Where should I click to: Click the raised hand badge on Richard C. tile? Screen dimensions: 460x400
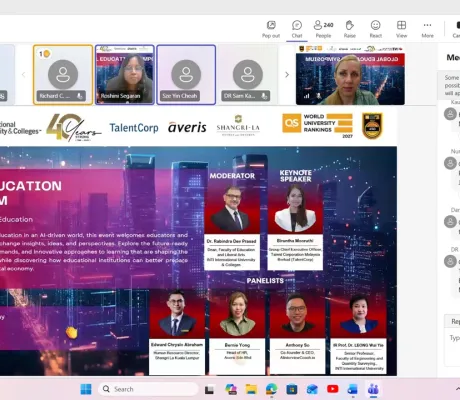(44, 53)
